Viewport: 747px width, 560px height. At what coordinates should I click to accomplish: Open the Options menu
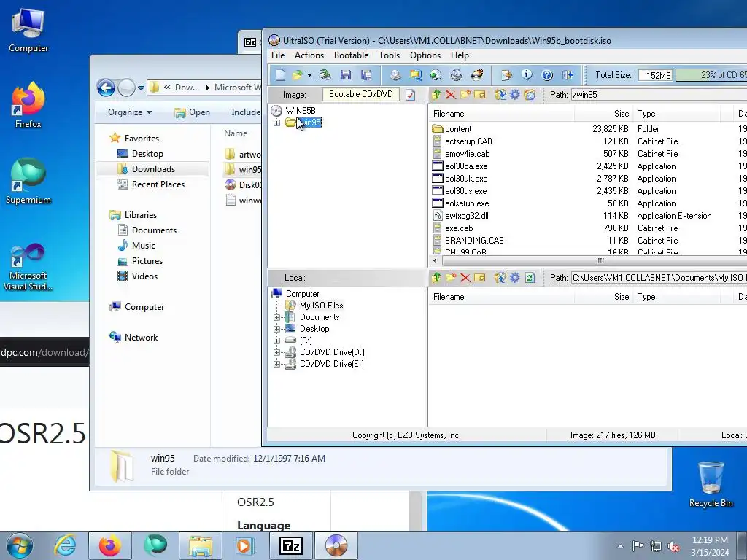[425, 55]
